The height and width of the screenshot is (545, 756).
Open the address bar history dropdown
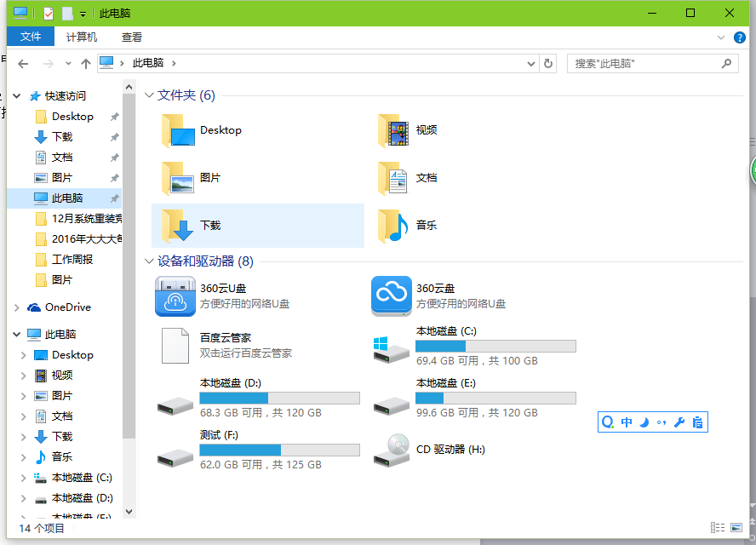pos(531,63)
